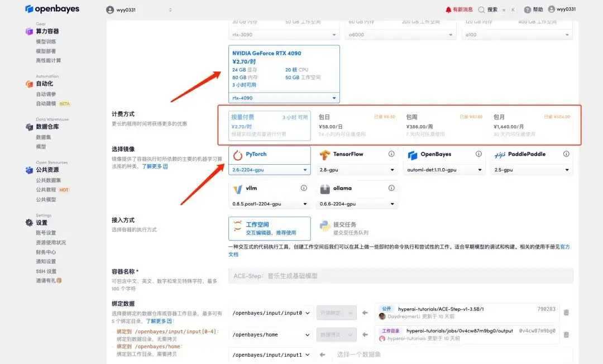Click the 选择一个数据集 field

click(x=452, y=355)
